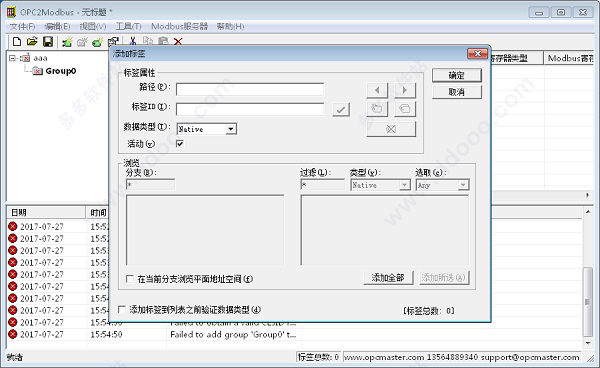Click the 路径 input field
The width and height of the screenshot is (600, 368).
pos(250,90)
